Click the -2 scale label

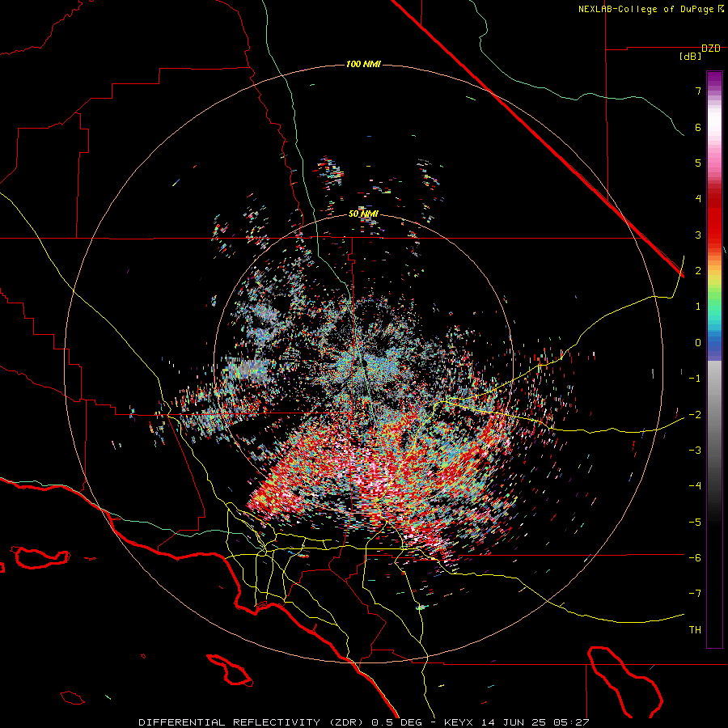695,415
